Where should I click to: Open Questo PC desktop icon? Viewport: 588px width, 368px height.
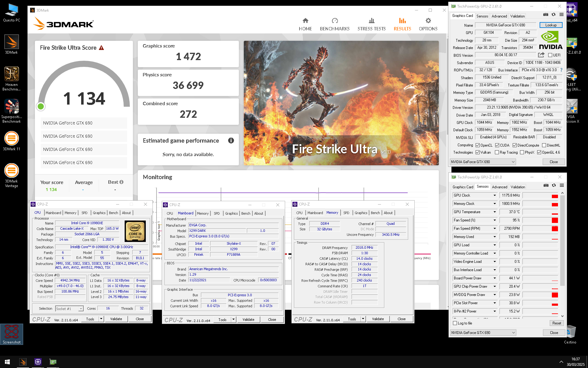pos(12,13)
